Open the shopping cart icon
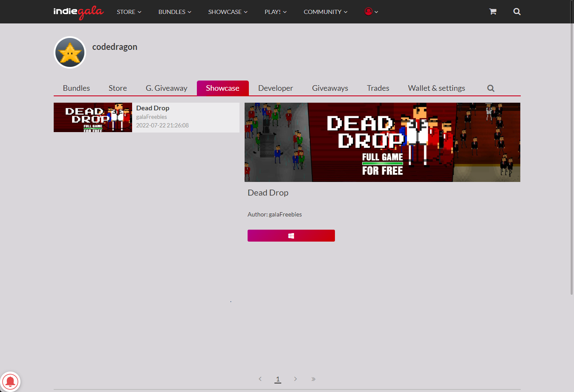Screen dimensions: 574x392 click(493, 12)
